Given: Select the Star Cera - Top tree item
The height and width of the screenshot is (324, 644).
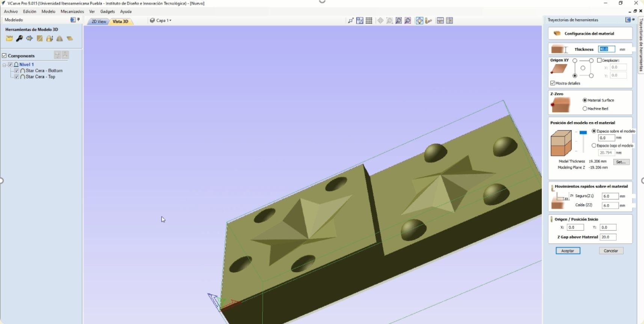Looking at the screenshot, I should click(x=40, y=76).
